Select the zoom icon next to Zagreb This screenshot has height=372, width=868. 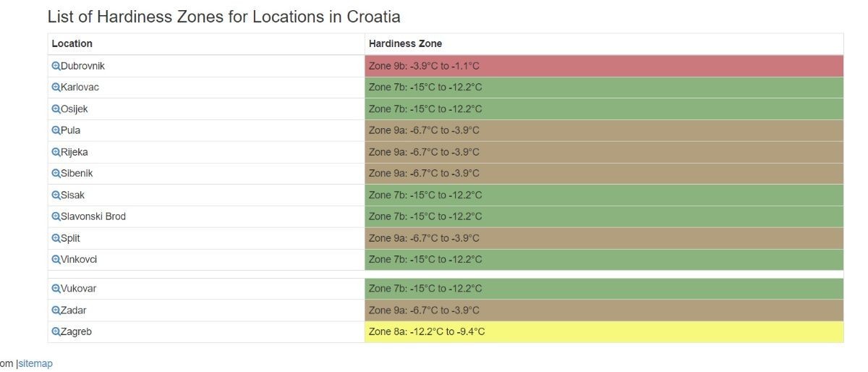(x=56, y=332)
